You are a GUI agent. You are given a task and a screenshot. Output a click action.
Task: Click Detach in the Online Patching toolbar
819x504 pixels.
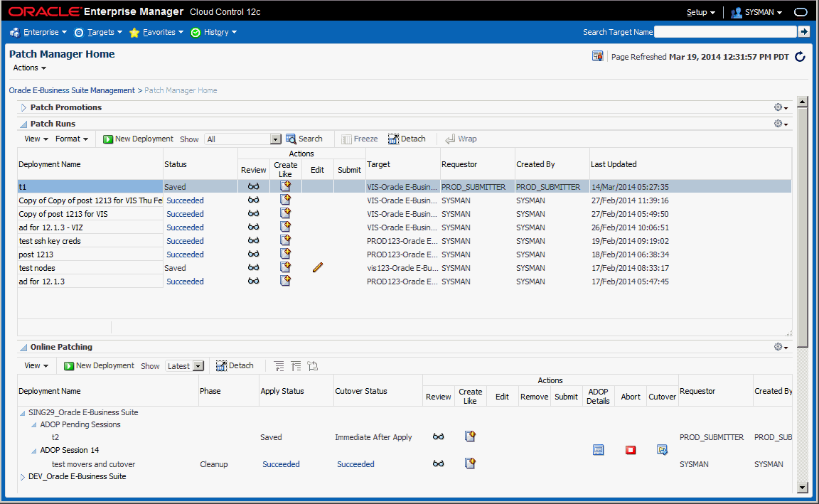(235, 365)
